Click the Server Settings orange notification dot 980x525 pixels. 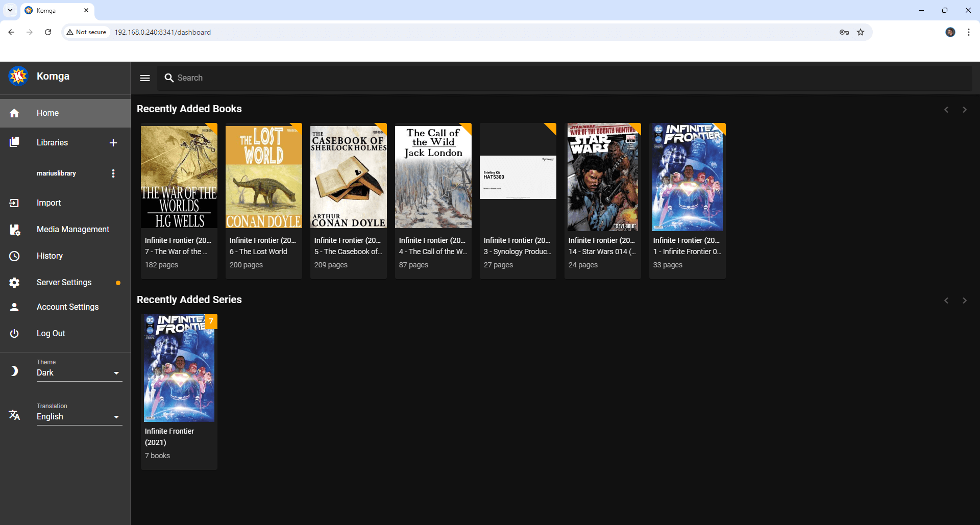tap(118, 283)
